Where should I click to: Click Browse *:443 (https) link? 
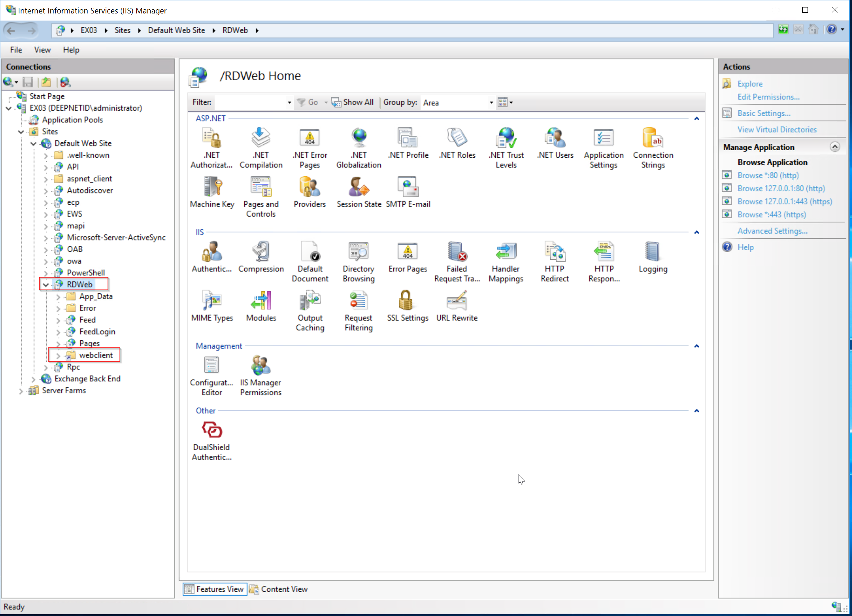click(771, 214)
